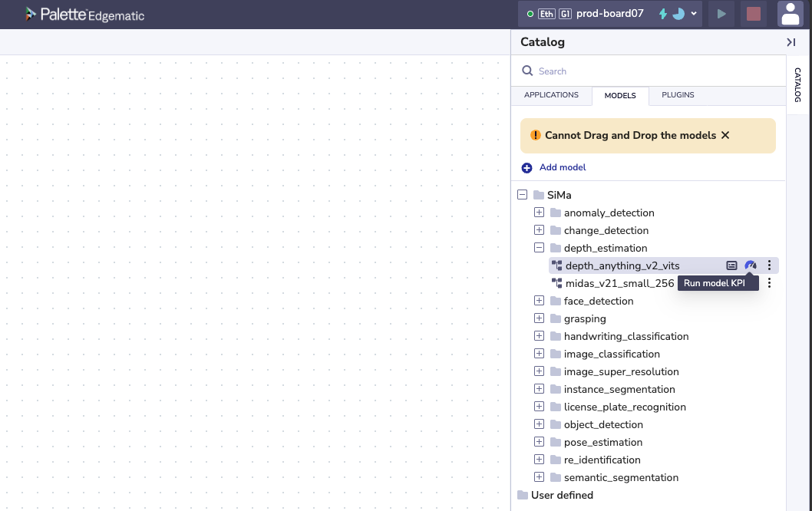Open the prod-board07 device dropdown
812x511 pixels.
point(694,14)
